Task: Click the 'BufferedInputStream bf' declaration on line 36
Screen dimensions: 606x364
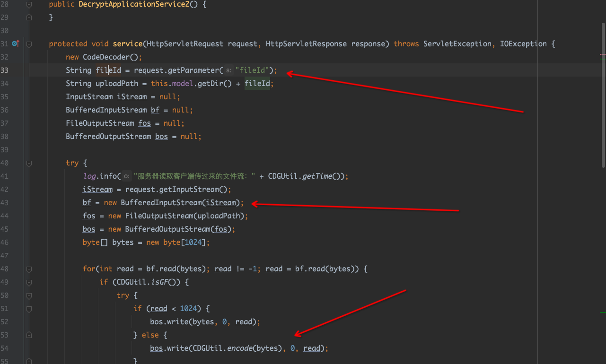Action: pos(113,110)
